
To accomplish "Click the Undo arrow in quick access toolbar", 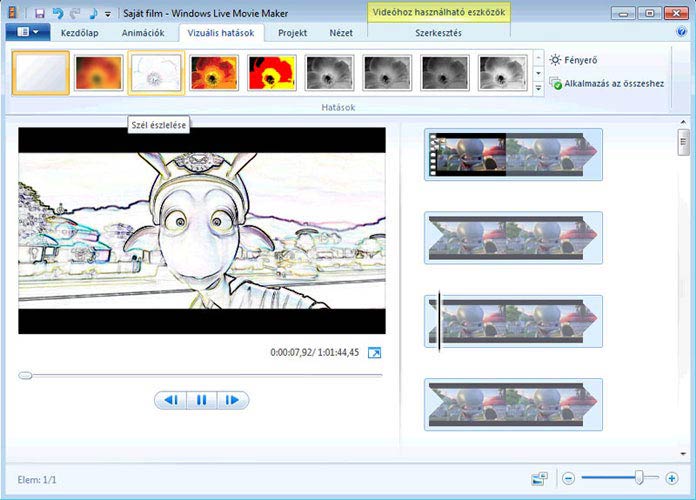I will point(57,13).
